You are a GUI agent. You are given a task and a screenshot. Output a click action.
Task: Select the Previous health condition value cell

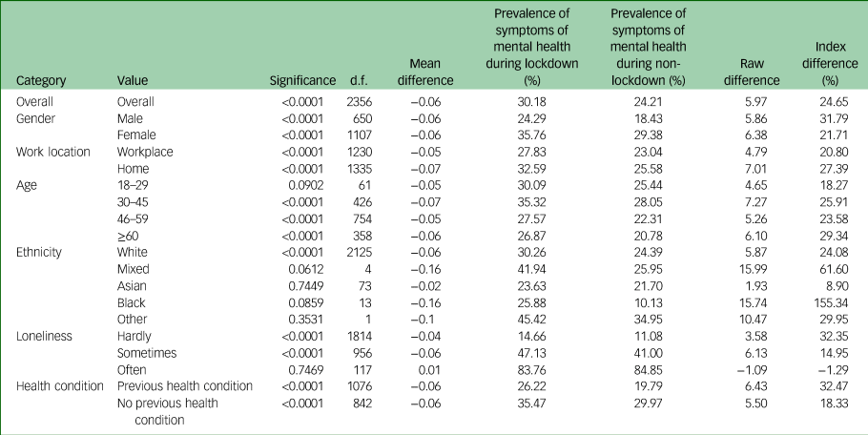[184, 385]
